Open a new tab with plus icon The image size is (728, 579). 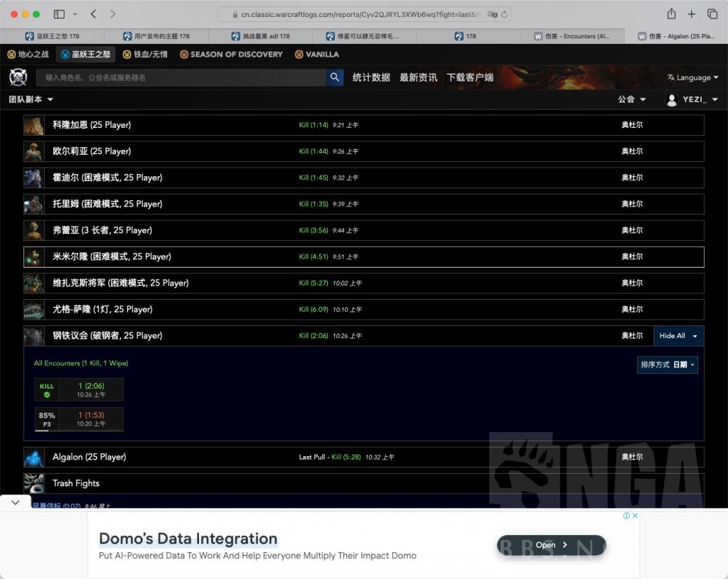pos(691,14)
